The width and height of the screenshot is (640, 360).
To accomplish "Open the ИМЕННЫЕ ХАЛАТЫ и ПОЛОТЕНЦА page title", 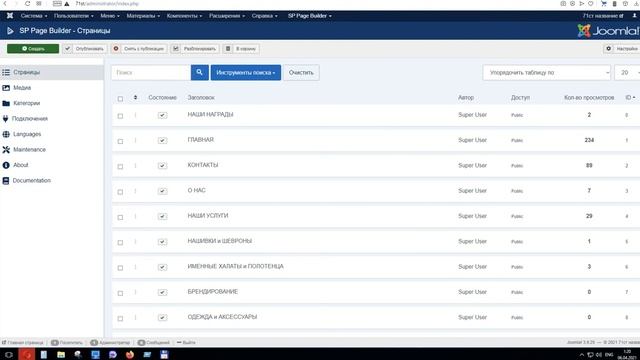I will click(x=236, y=267).
